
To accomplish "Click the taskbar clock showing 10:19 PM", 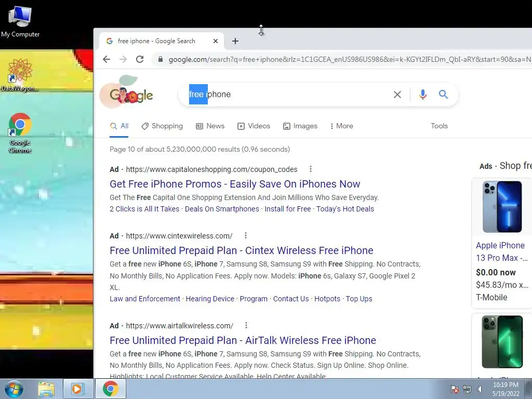I will (x=506, y=389).
